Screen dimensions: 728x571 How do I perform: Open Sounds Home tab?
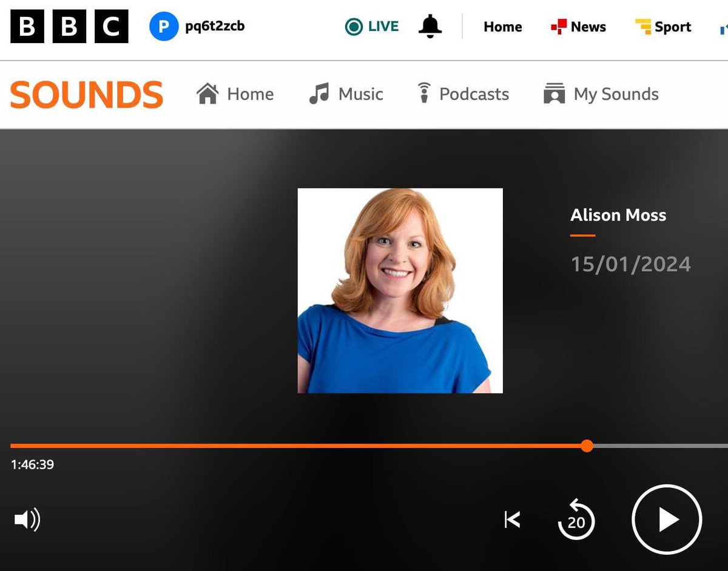pyautogui.click(x=235, y=94)
